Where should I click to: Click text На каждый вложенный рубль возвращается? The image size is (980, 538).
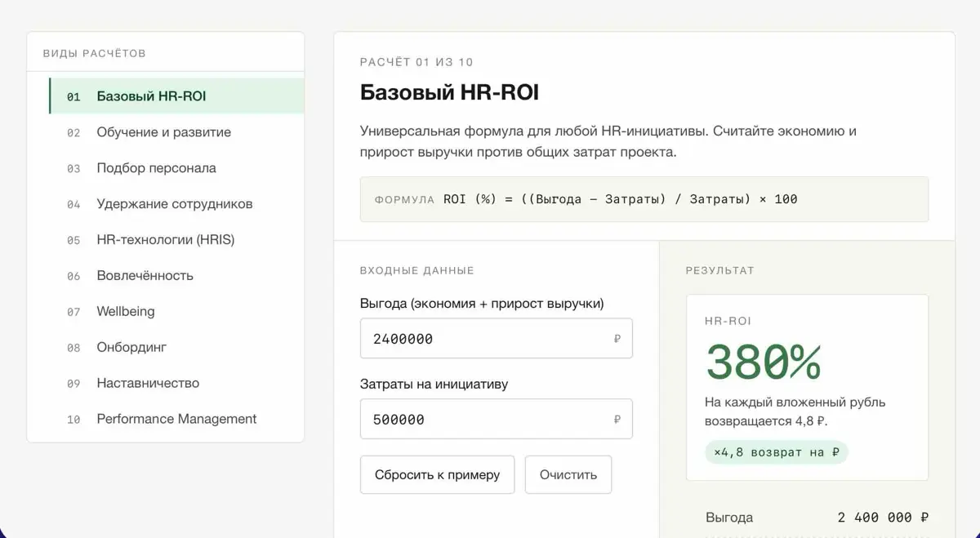coord(795,411)
